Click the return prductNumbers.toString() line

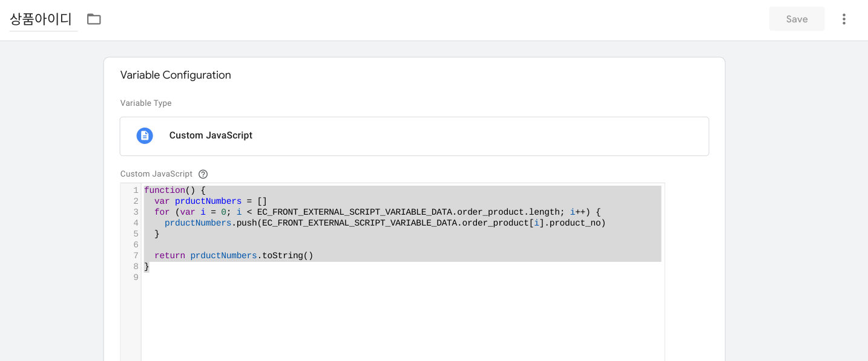coord(234,256)
